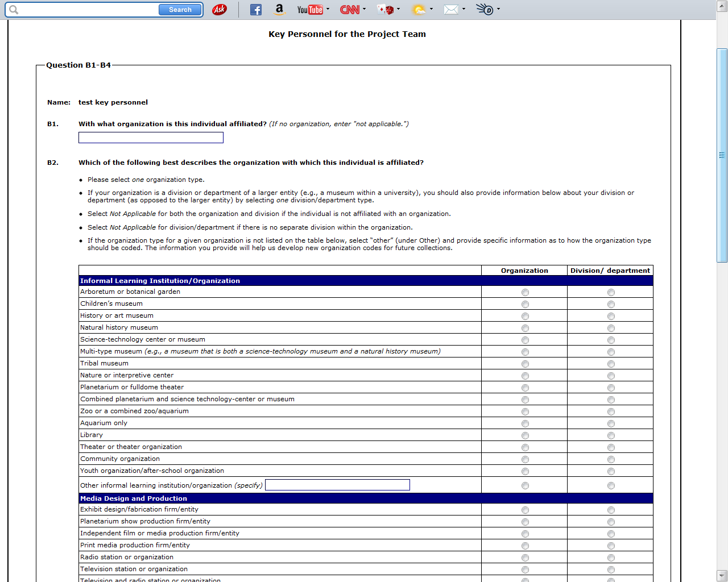Click the Ask toolbar icon
The width and height of the screenshot is (728, 582).
pyautogui.click(x=219, y=10)
